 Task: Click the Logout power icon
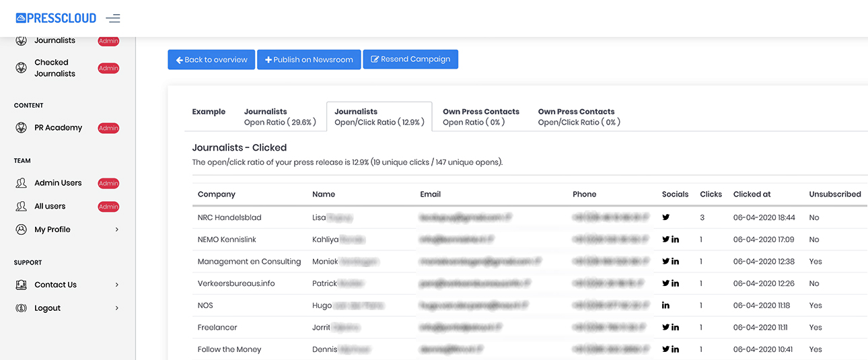pos(21,308)
